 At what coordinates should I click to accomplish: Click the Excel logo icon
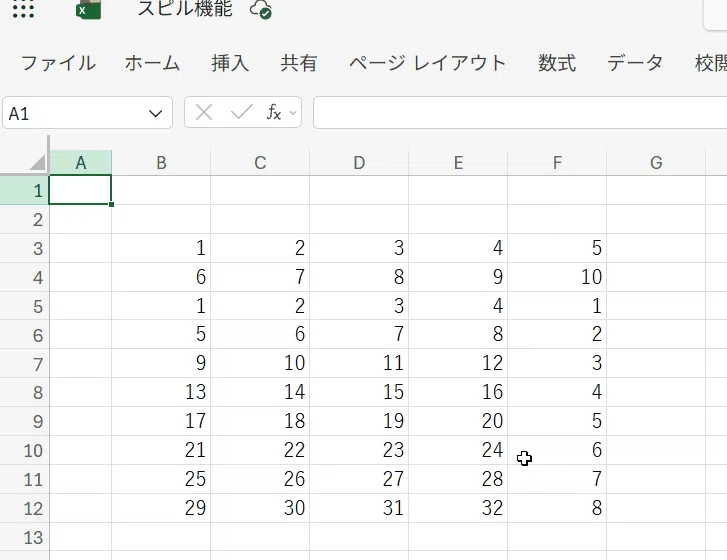(89, 9)
